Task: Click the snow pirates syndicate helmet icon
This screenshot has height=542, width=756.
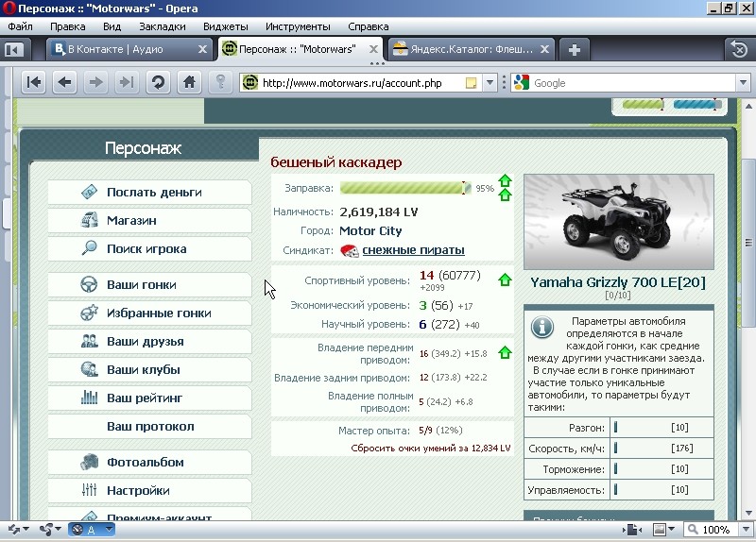Action: (x=350, y=250)
